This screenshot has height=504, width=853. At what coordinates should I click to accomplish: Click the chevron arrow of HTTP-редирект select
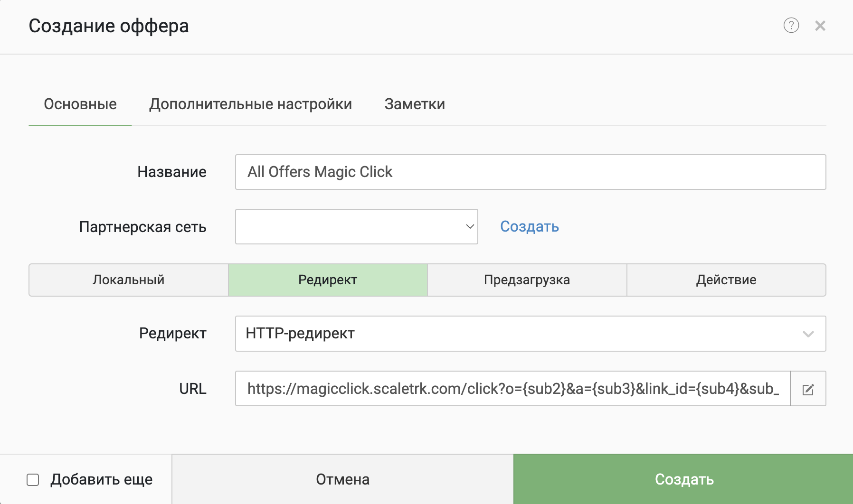[x=808, y=334]
